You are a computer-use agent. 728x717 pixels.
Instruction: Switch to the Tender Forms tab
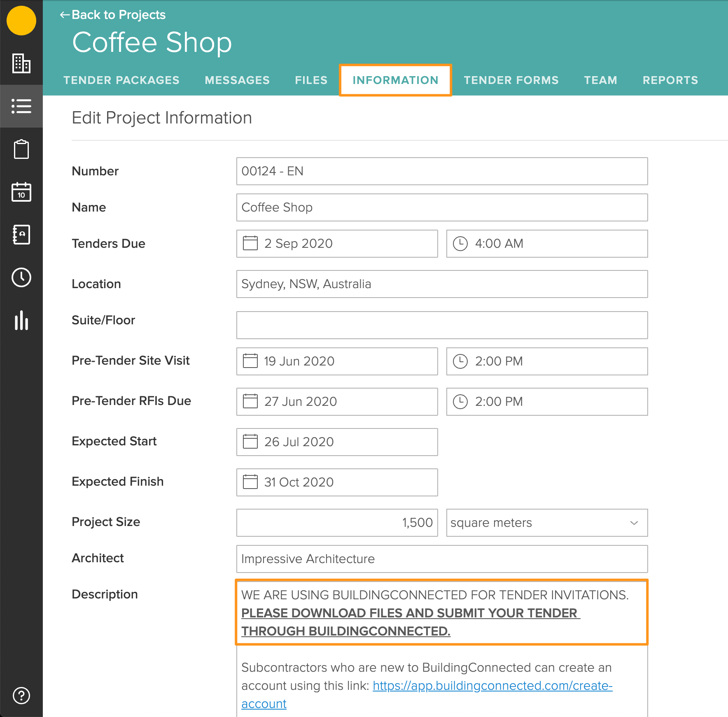coord(511,80)
